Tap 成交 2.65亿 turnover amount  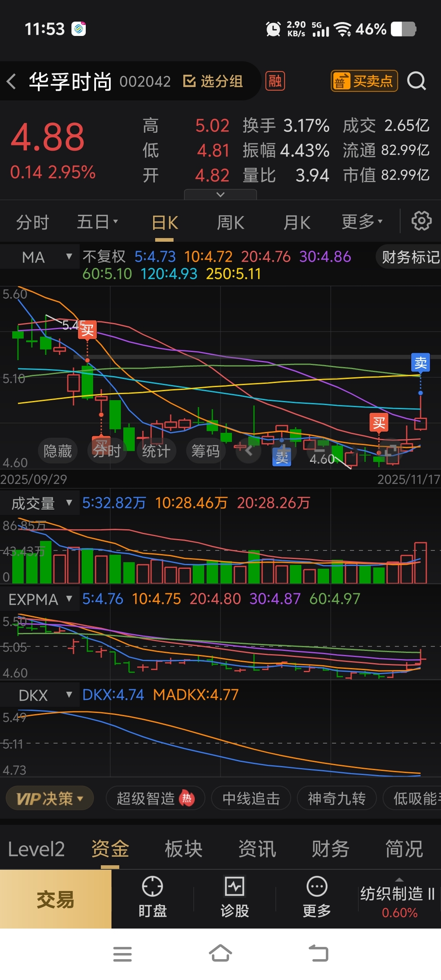386,126
